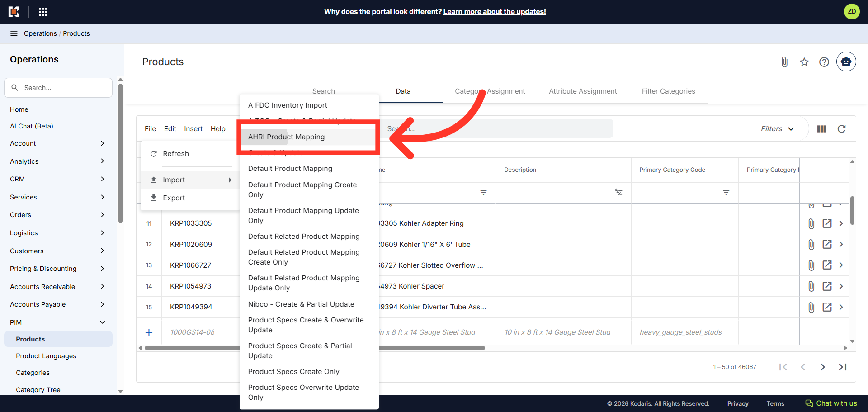Open Description column filter icon
Viewport: 868px width, 412px height.
(x=618, y=193)
